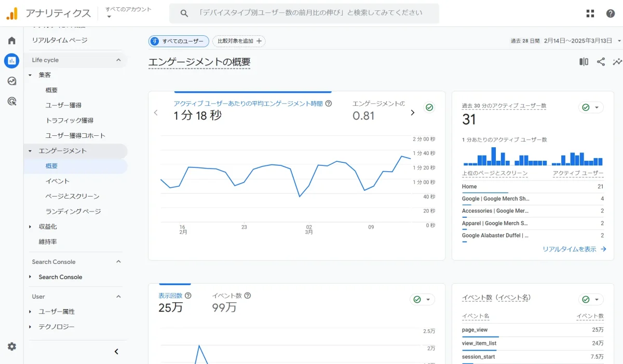Open Admin settings gear icon
This screenshot has width=623, height=364.
tap(11, 346)
